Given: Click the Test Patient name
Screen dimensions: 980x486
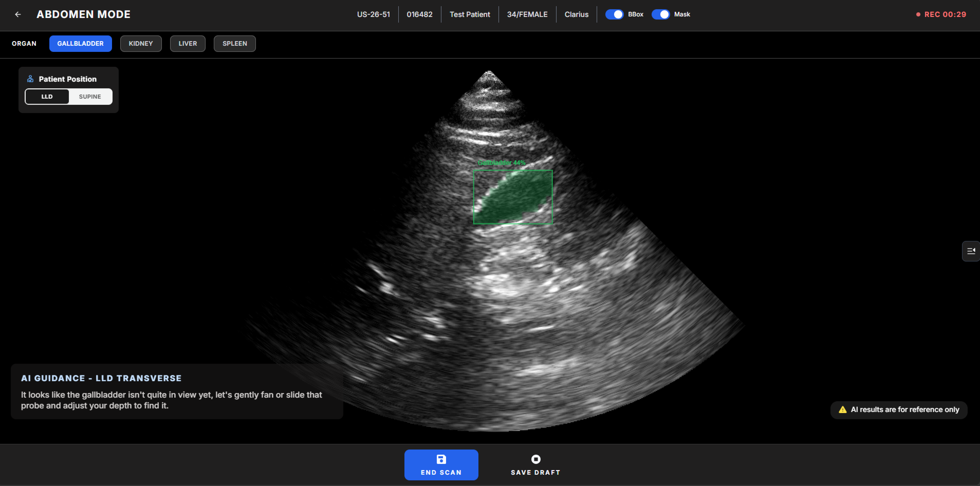Looking at the screenshot, I should [x=470, y=14].
